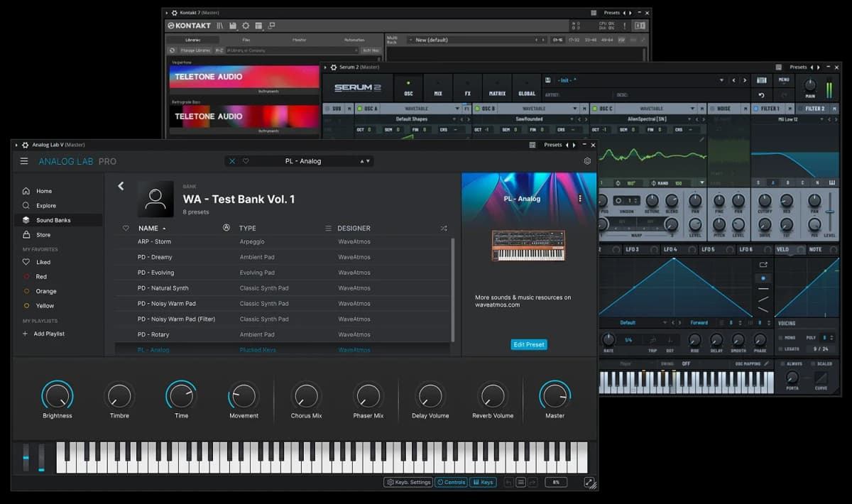Open the Serum 2 piano roll clip icon
Screen dimensions: 852x504
point(762,80)
